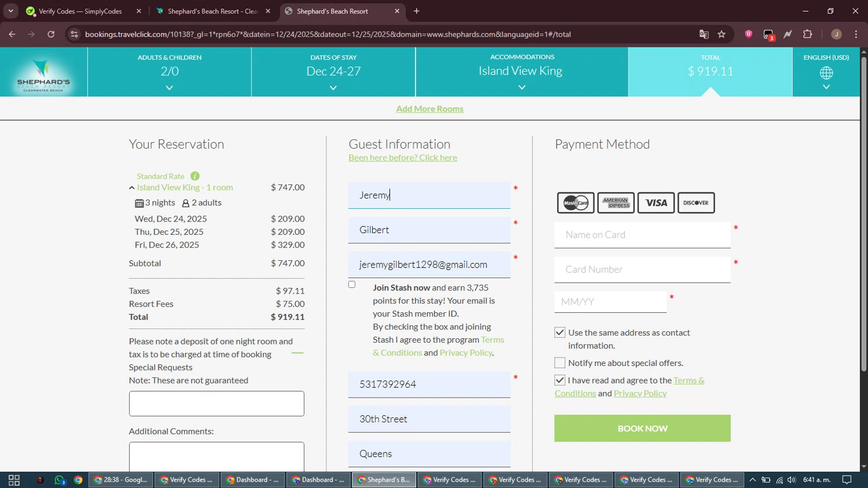This screenshot has width=868, height=488.
Task: Uncheck Use the same address checkbox
Action: pyautogui.click(x=560, y=332)
